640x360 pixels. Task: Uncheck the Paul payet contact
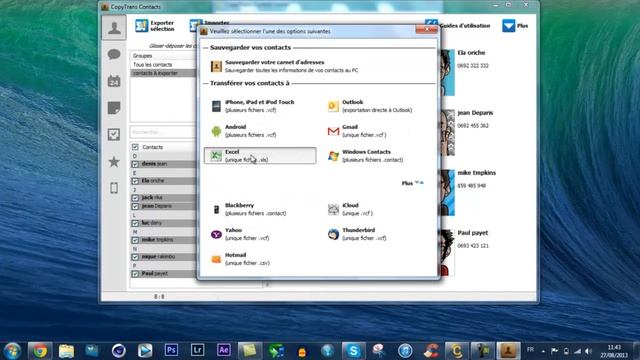[135, 274]
